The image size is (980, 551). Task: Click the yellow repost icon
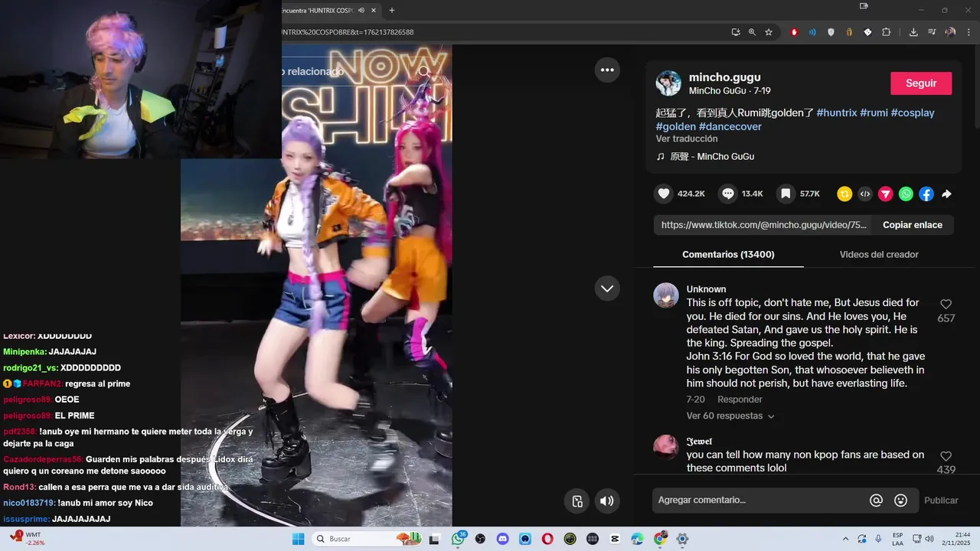point(844,194)
